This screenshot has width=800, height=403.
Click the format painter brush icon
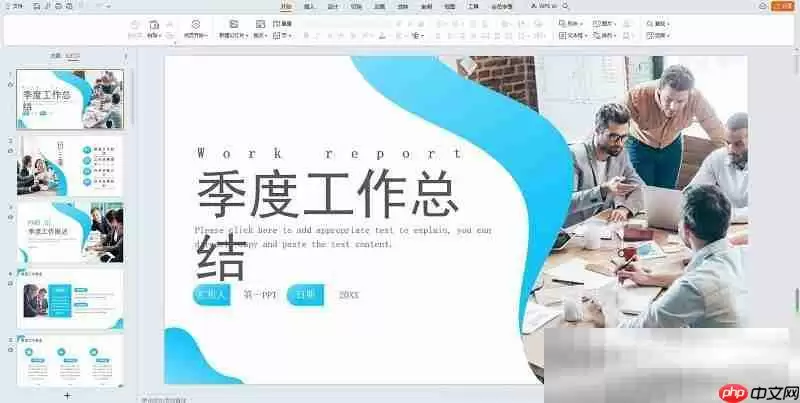[135, 24]
